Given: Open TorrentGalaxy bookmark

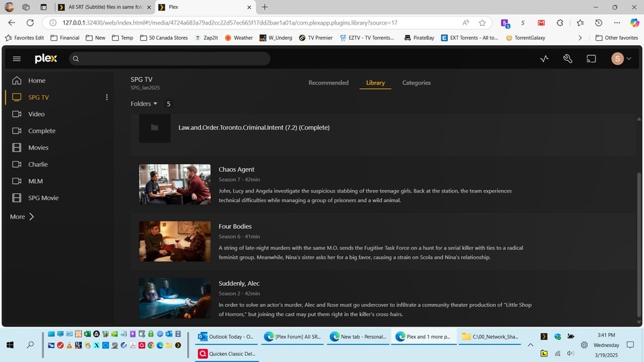Looking at the screenshot, I should click(525, 38).
